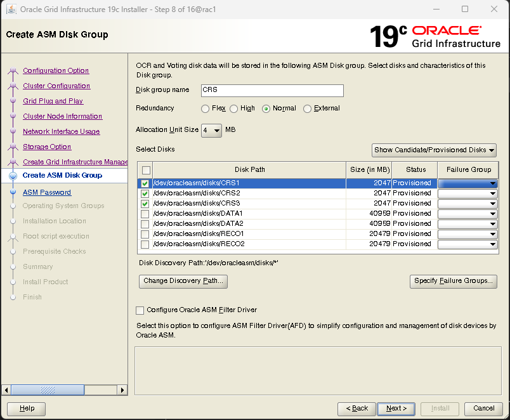This screenshot has width=510, height=420.
Task: Open Show Candidate/Provisioned Disks dropdown
Action: click(x=434, y=150)
